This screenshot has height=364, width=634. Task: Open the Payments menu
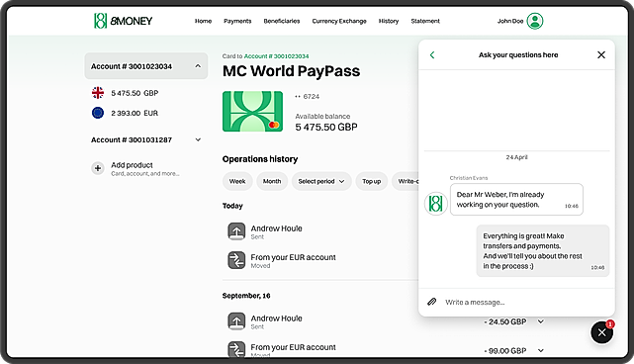coord(237,21)
